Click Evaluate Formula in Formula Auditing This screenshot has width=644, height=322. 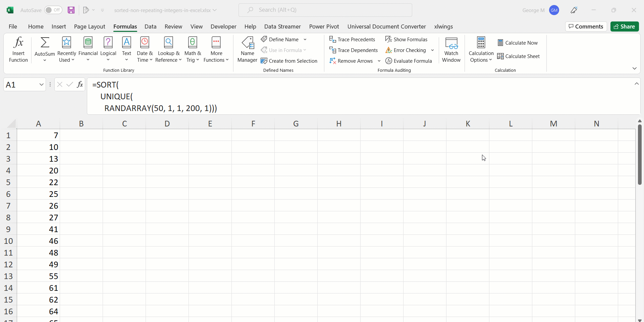409,61
